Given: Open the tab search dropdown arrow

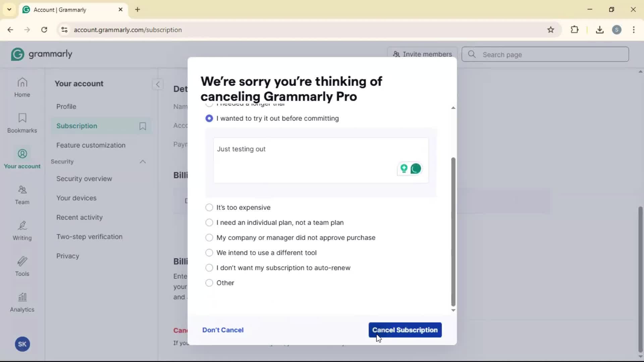Looking at the screenshot, I should tap(9, 9).
